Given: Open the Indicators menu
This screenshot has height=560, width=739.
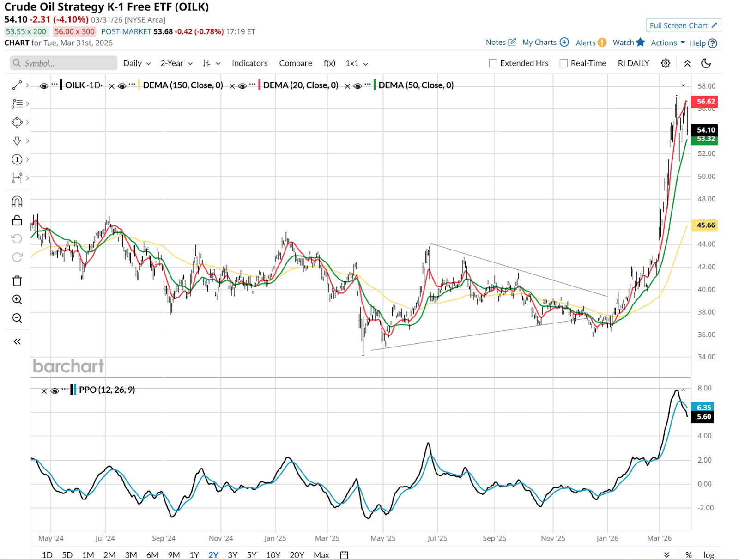Looking at the screenshot, I should (249, 63).
